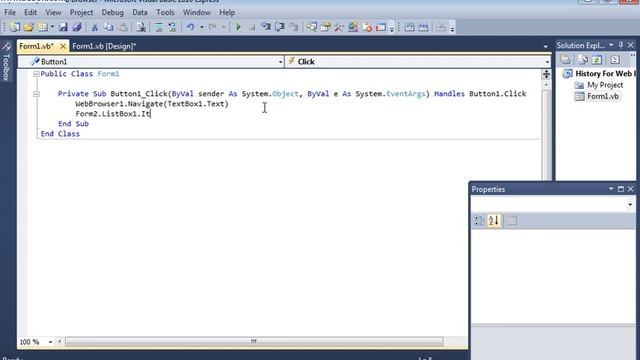Select My Project in Solution Explorer

click(605, 85)
